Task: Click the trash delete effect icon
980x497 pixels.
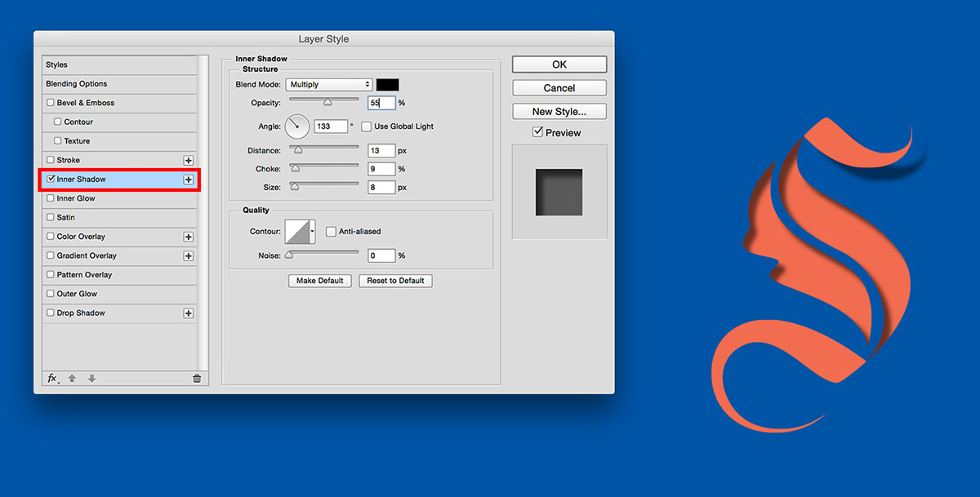Action: [196, 379]
